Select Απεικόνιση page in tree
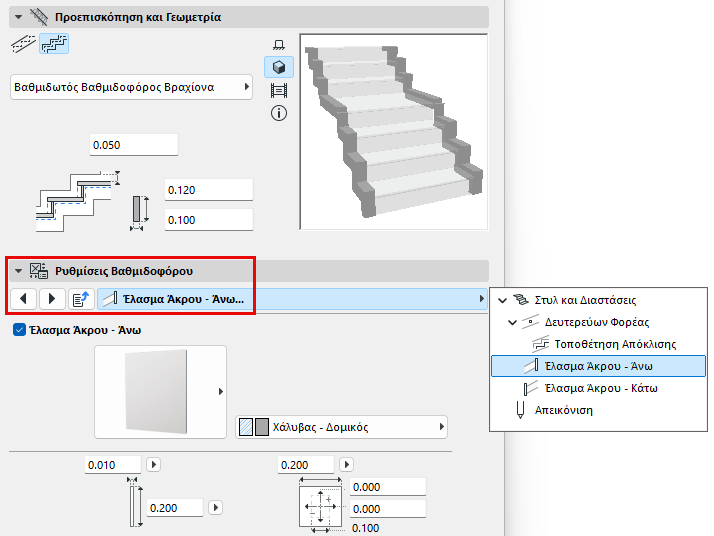Image resolution: width=714 pixels, height=536 pixels. (564, 410)
